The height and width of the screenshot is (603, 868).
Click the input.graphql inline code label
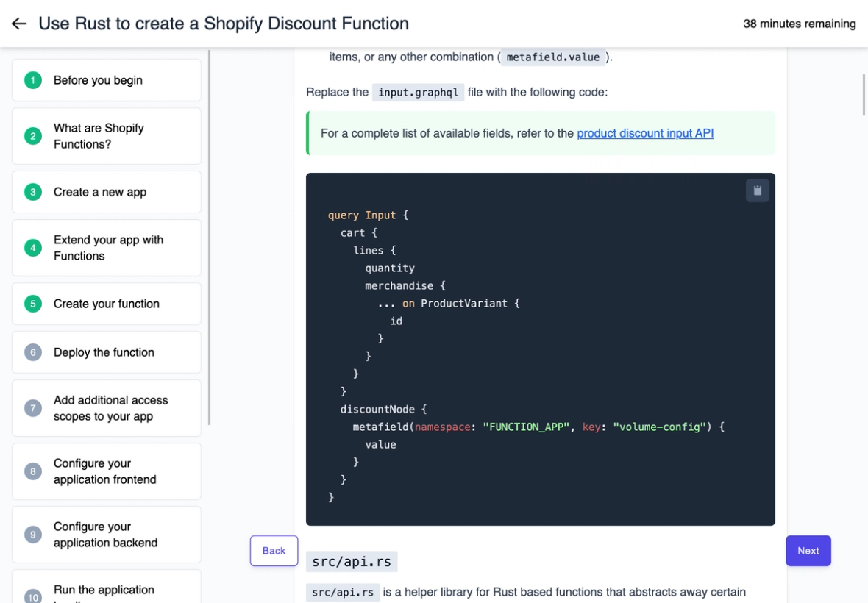[418, 93]
